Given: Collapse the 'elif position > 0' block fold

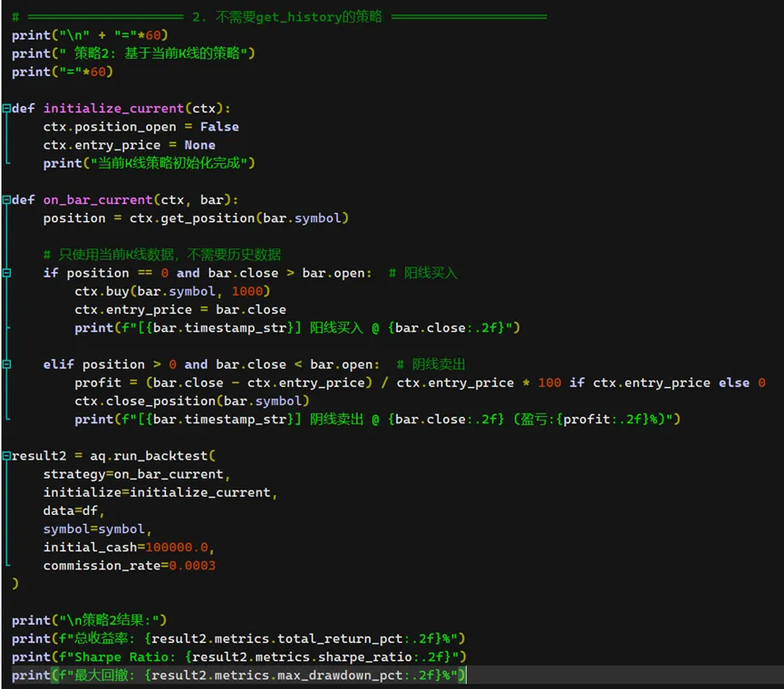Looking at the screenshot, I should (x=6, y=364).
